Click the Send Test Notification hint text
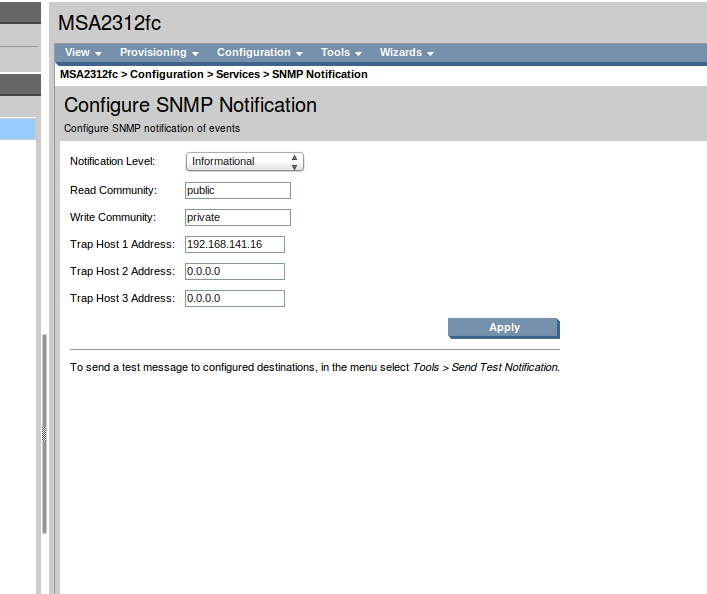 point(315,368)
